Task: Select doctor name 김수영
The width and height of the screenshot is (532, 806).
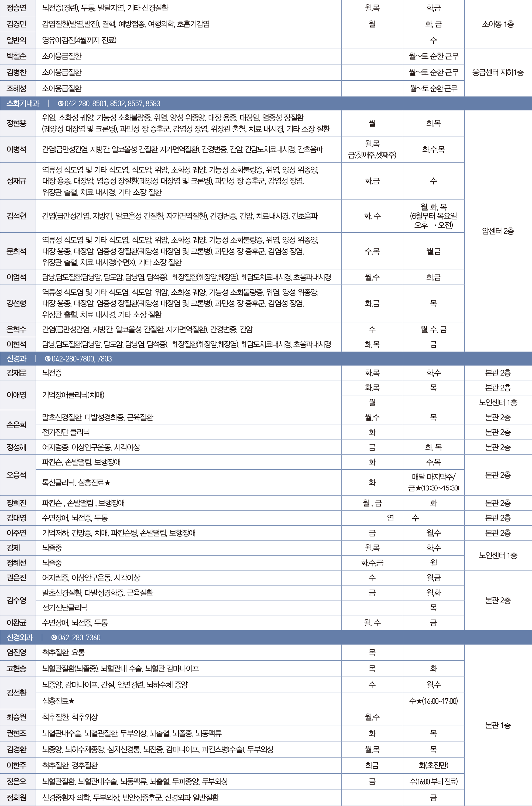Action: [x=17, y=600]
